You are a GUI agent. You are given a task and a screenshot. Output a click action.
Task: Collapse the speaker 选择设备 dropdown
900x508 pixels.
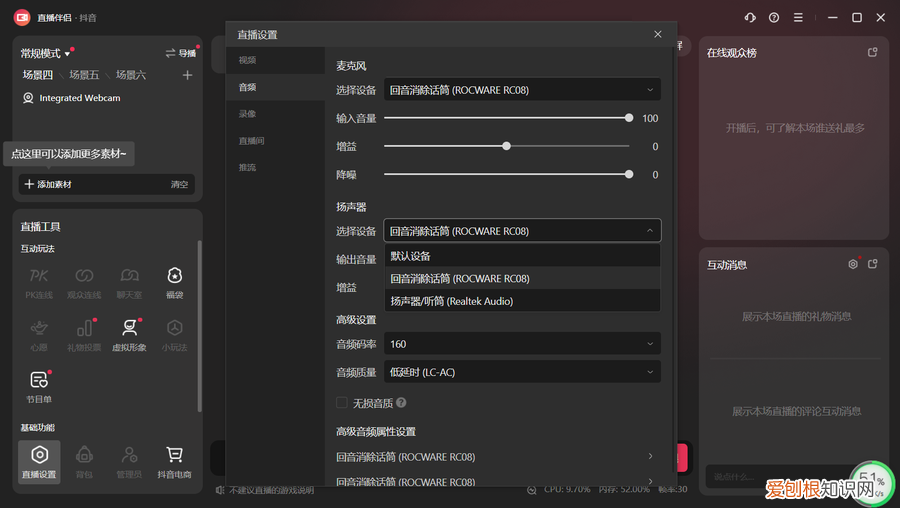[522, 231]
